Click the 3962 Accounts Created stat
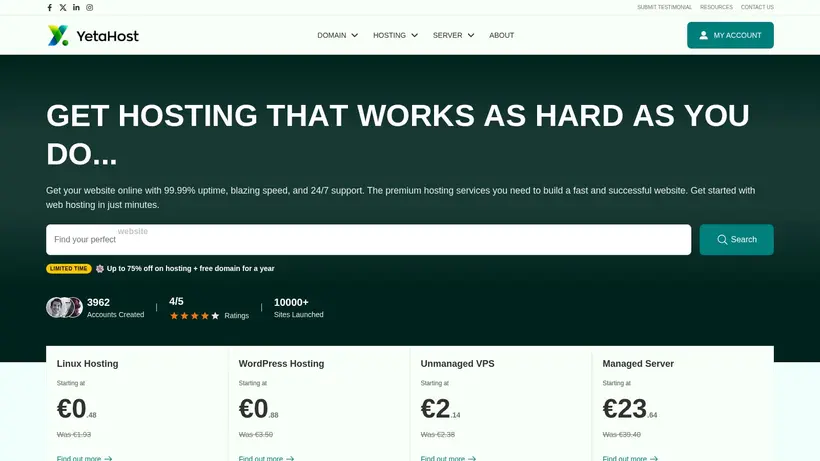 (x=115, y=308)
